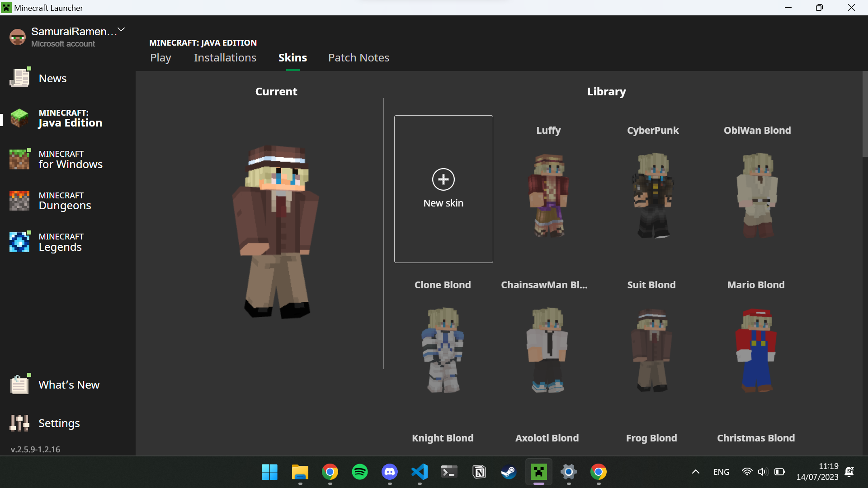This screenshot has width=868, height=488.
Task: Switch to the Installations tab
Action: click(225, 57)
